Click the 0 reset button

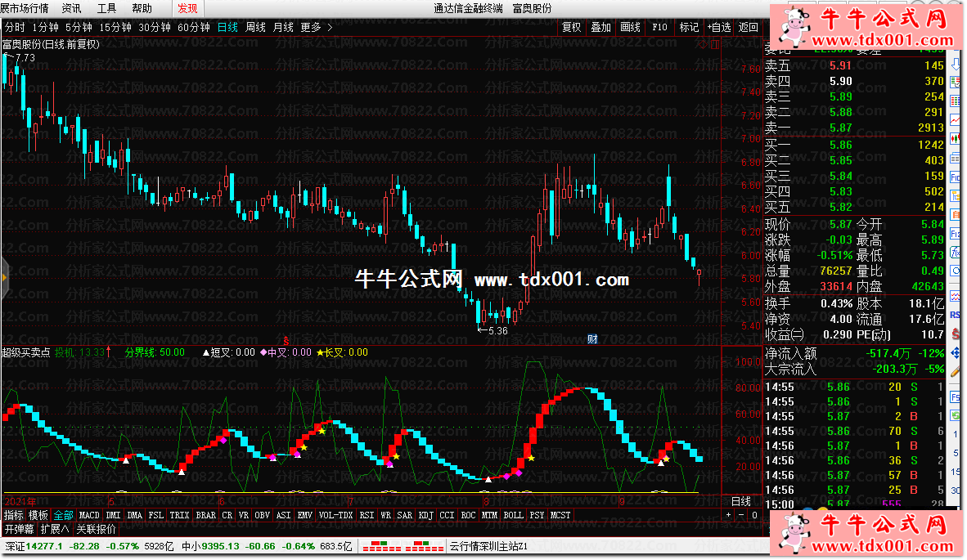754,515
